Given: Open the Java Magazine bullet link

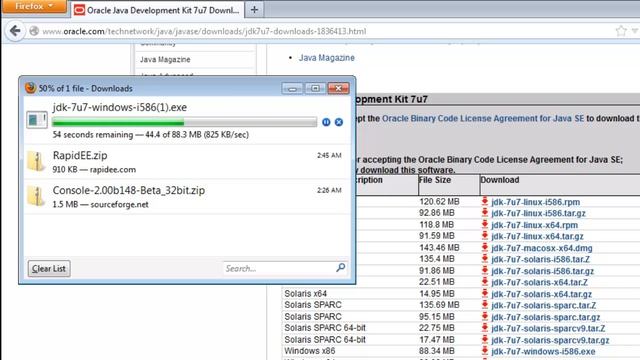Looking at the screenshot, I should click(x=327, y=58).
